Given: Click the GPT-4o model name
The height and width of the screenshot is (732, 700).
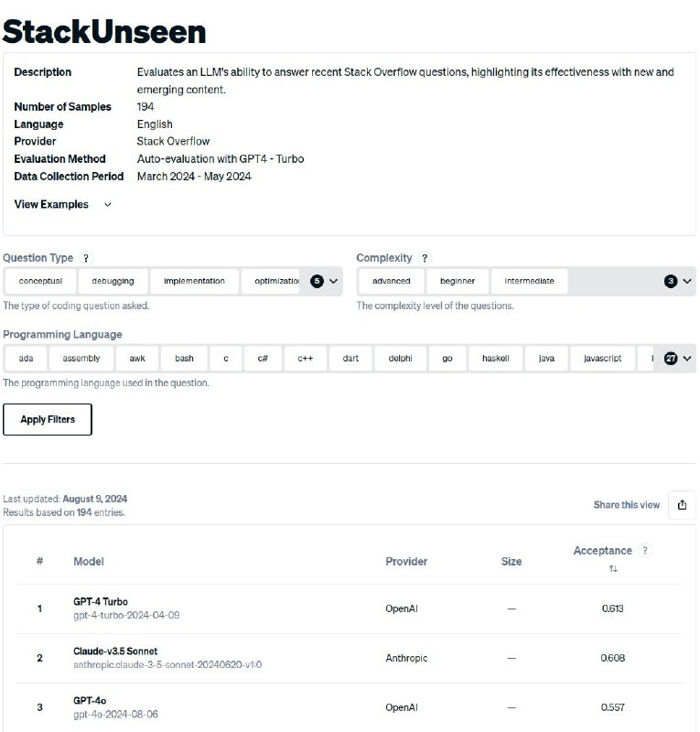Looking at the screenshot, I should [x=90, y=700].
